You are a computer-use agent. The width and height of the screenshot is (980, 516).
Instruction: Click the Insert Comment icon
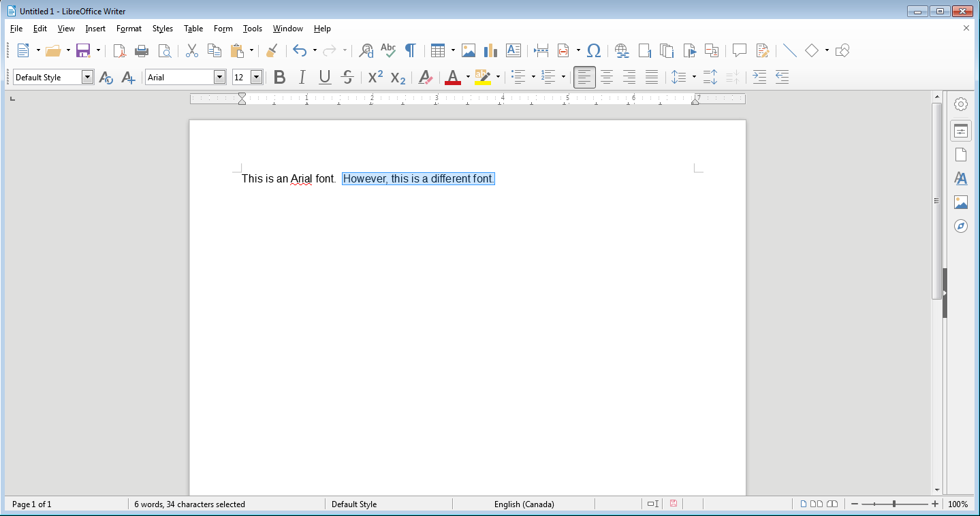pos(740,50)
